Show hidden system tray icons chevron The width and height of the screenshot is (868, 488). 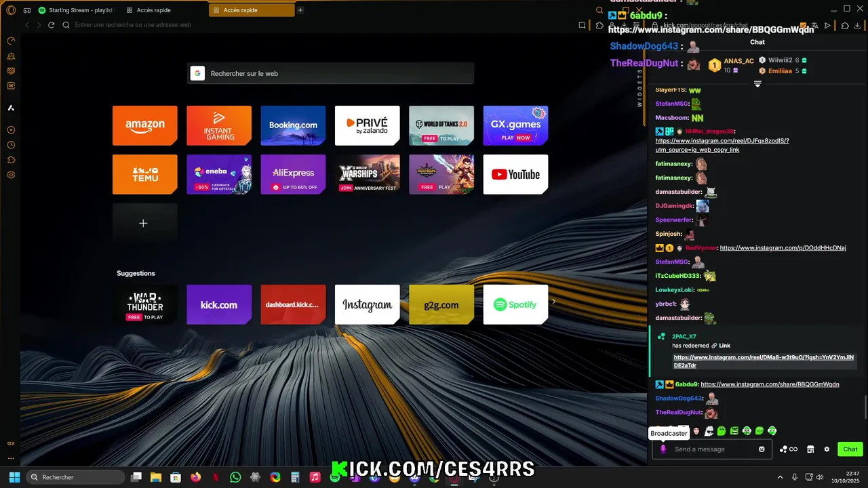[x=780, y=477]
